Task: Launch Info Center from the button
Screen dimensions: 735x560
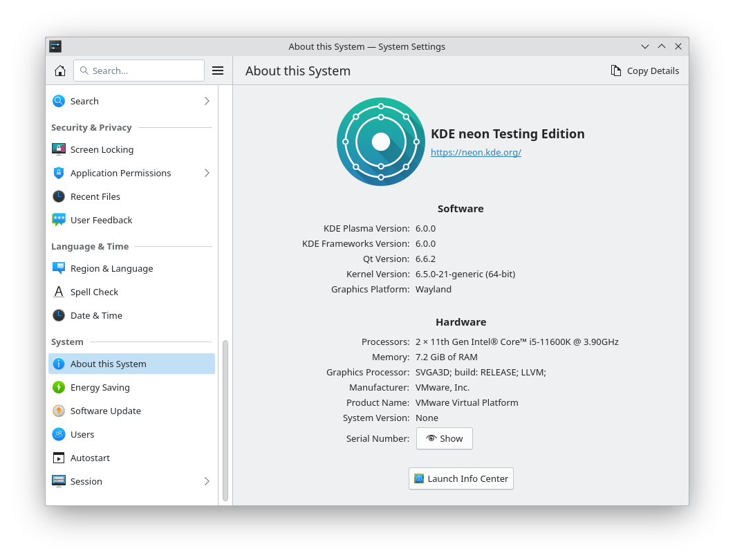Action: (x=460, y=478)
